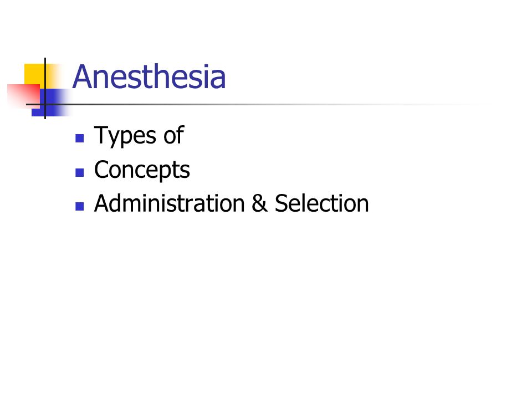Click the word 'of' in first bullet

(173, 135)
